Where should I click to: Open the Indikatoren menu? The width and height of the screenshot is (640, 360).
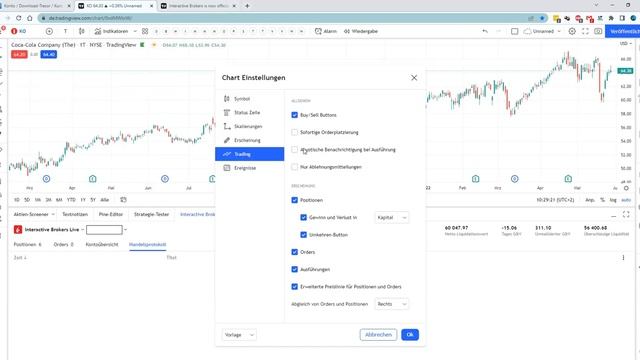click(x=111, y=31)
